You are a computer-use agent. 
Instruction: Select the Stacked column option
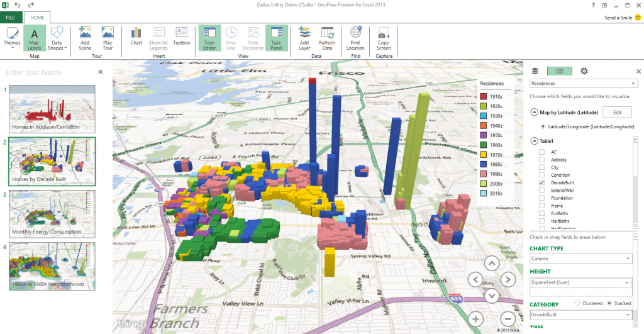pyautogui.click(x=609, y=303)
